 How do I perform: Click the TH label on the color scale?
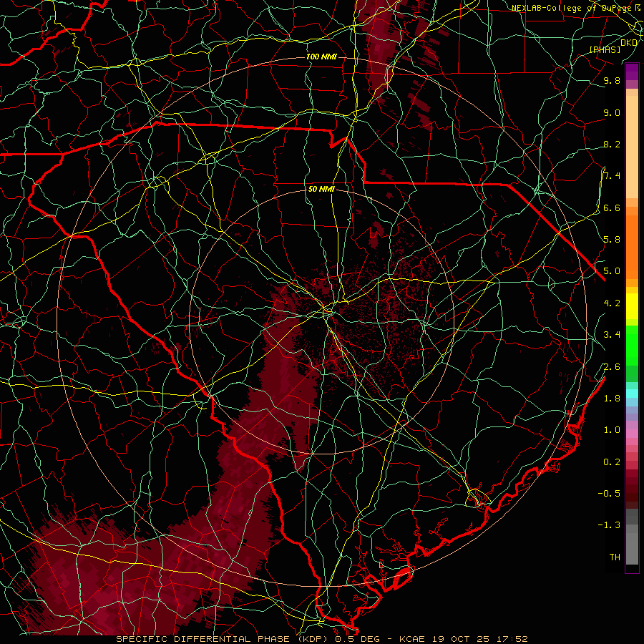(615, 557)
